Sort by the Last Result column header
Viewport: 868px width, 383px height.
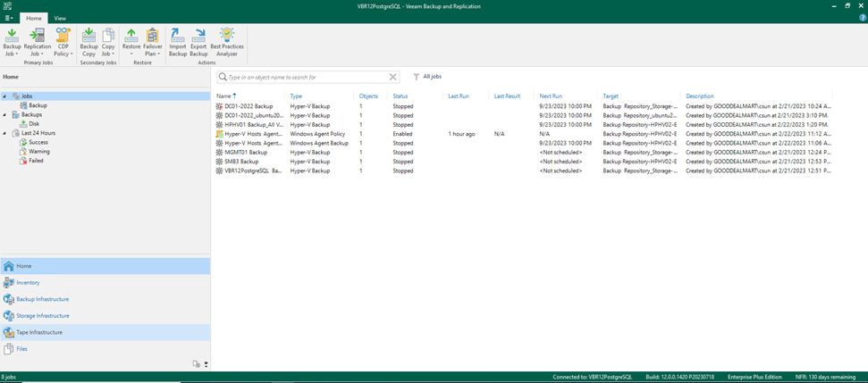507,96
